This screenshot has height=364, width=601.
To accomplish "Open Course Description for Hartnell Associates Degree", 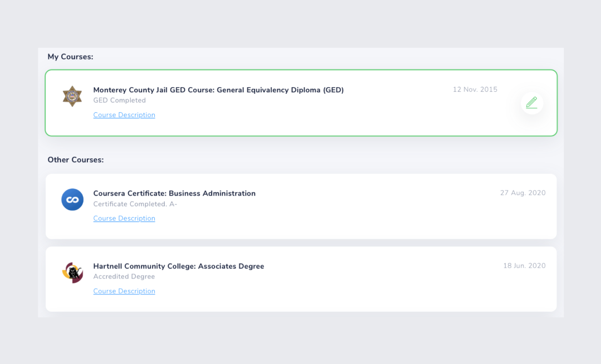I will point(124,291).
